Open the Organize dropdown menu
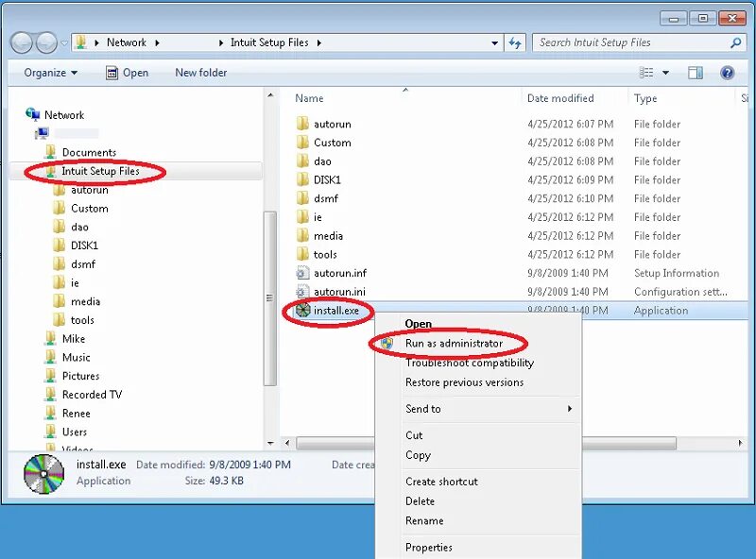 50,73
